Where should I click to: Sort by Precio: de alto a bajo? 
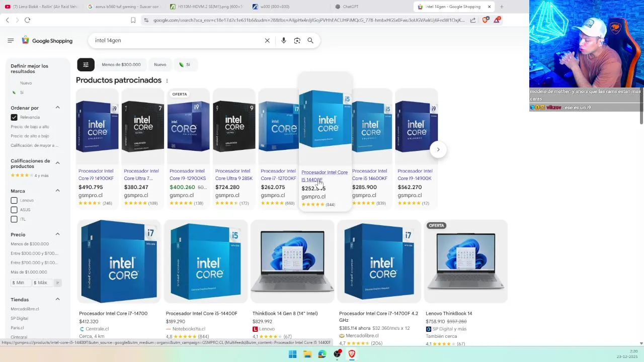[x=30, y=136]
